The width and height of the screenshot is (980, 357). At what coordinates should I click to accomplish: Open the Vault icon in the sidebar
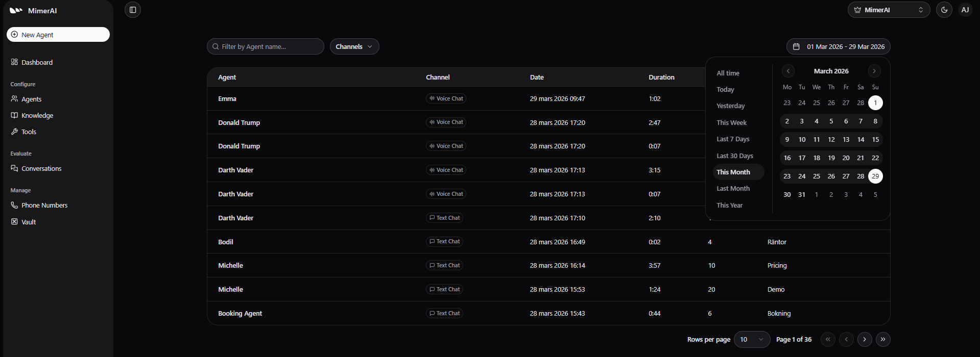[14, 222]
